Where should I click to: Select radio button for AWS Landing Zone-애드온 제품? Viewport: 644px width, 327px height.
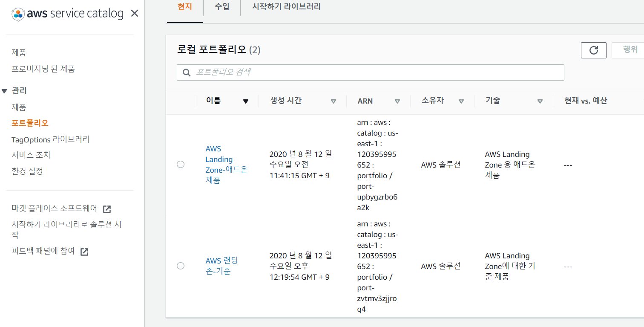tap(181, 165)
